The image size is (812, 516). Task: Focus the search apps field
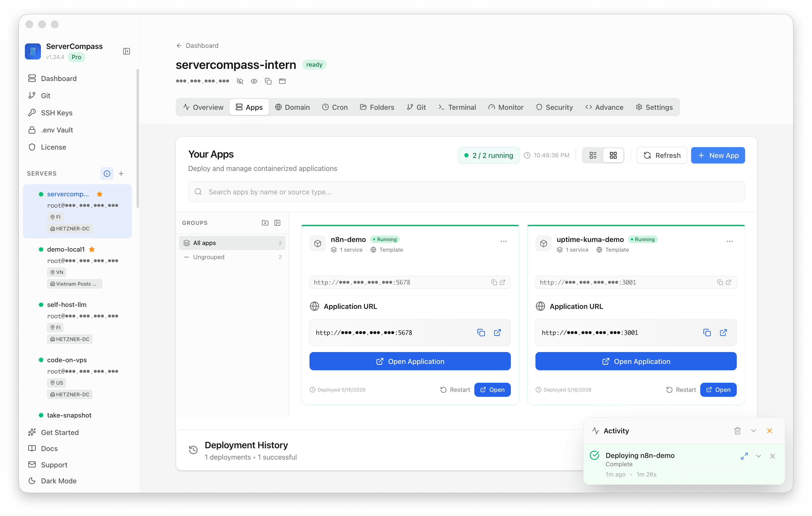click(466, 192)
